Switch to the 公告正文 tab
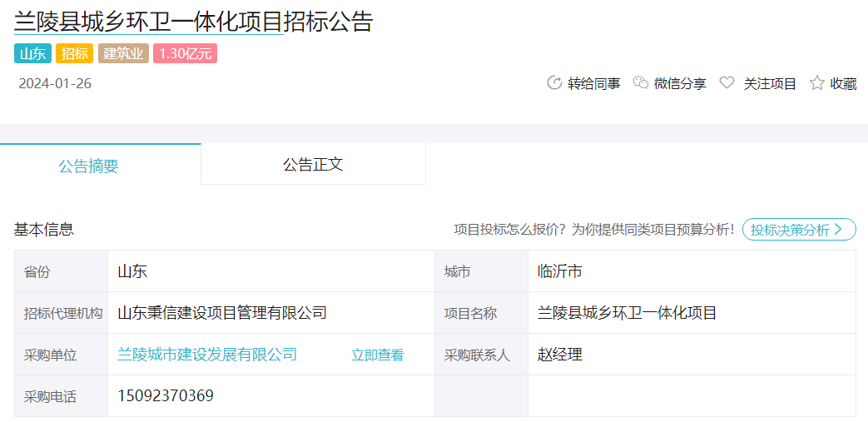Screen dimensions: 868x422 (x=313, y=165)
